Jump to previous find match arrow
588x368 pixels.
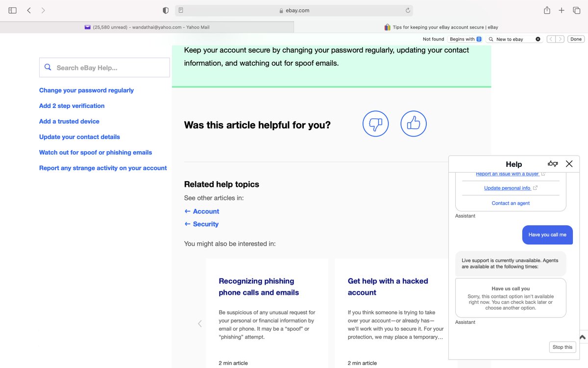coord(551,39)
